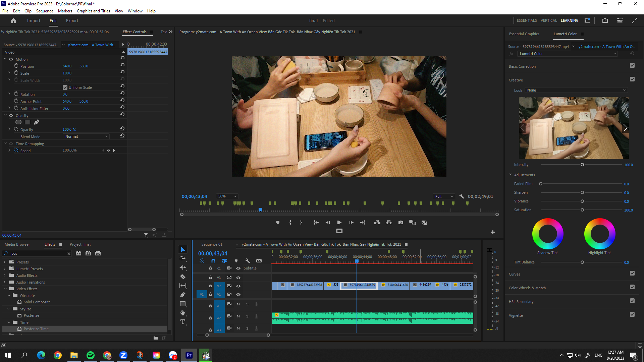This screenshot has width=644, height=362.
Task: Open Timeline Display Settings wrench
Action: pos(248,261)
